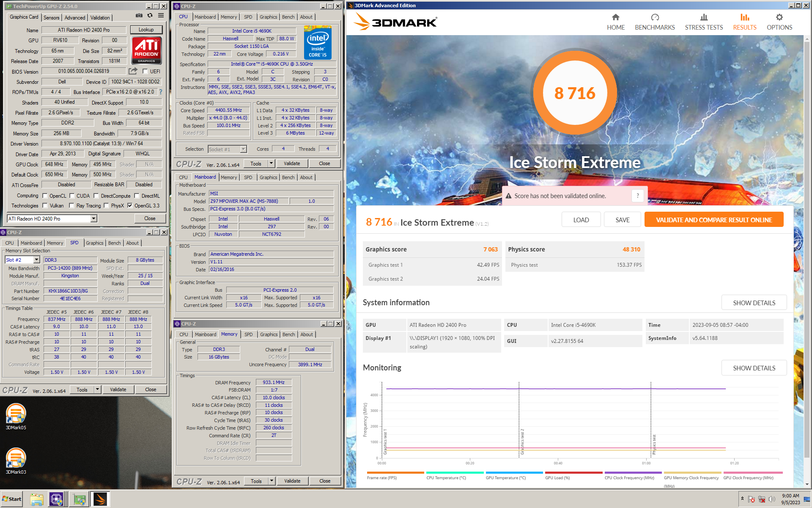The image size is (812, 508).
Task: Click VALIDATE AND COMPARE RESULT ONLINE
Action: click(714, 220)
